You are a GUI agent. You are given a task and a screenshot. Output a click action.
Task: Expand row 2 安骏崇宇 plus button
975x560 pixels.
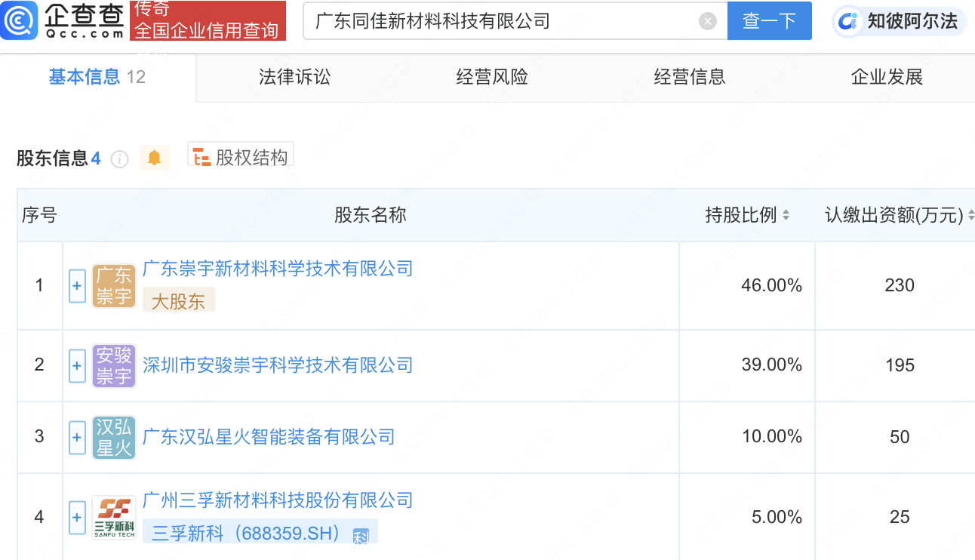(77, 366)
